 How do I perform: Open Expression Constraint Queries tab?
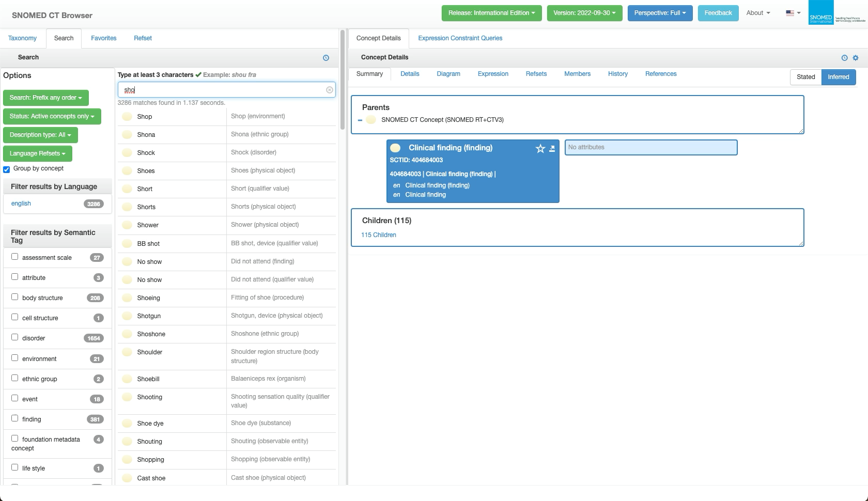pos(460,38)
